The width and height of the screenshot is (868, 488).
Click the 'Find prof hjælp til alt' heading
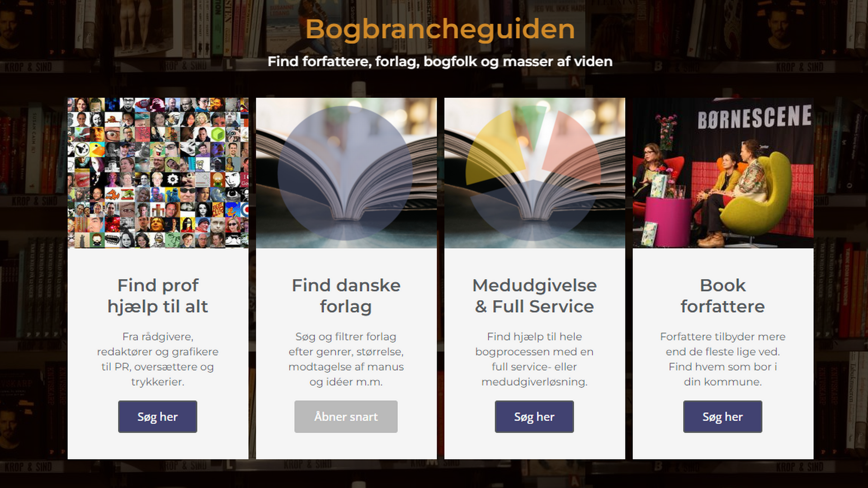click(x=158, y=296)
